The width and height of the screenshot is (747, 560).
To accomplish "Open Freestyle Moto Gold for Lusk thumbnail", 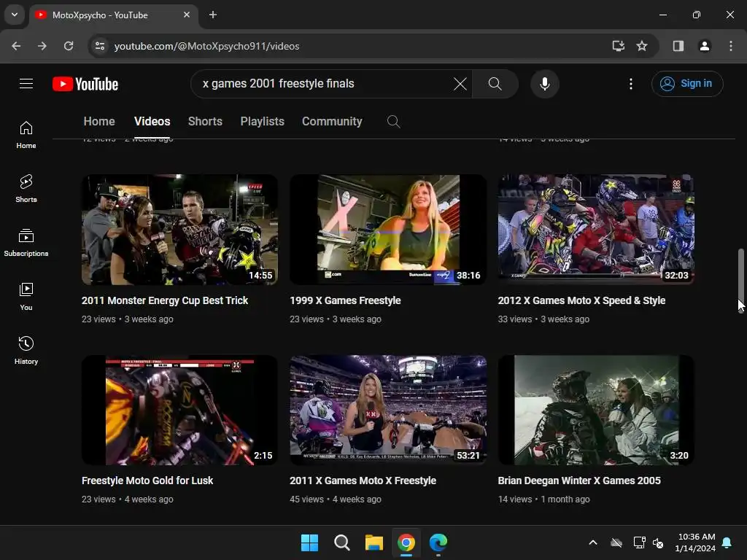I will 179,410.
